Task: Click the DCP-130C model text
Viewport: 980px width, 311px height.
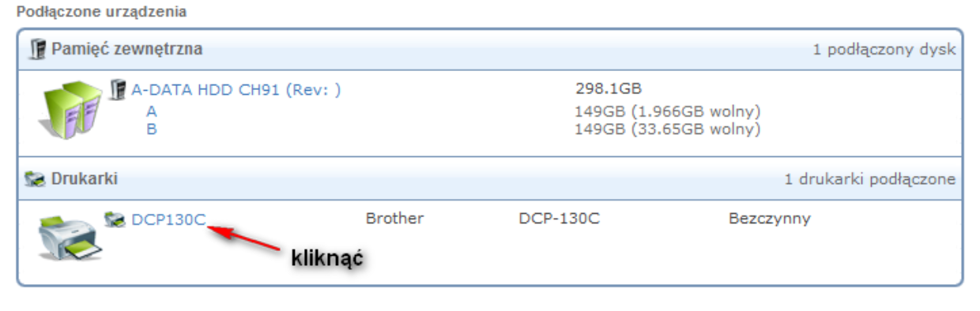Action: click(x=553, y=219)
